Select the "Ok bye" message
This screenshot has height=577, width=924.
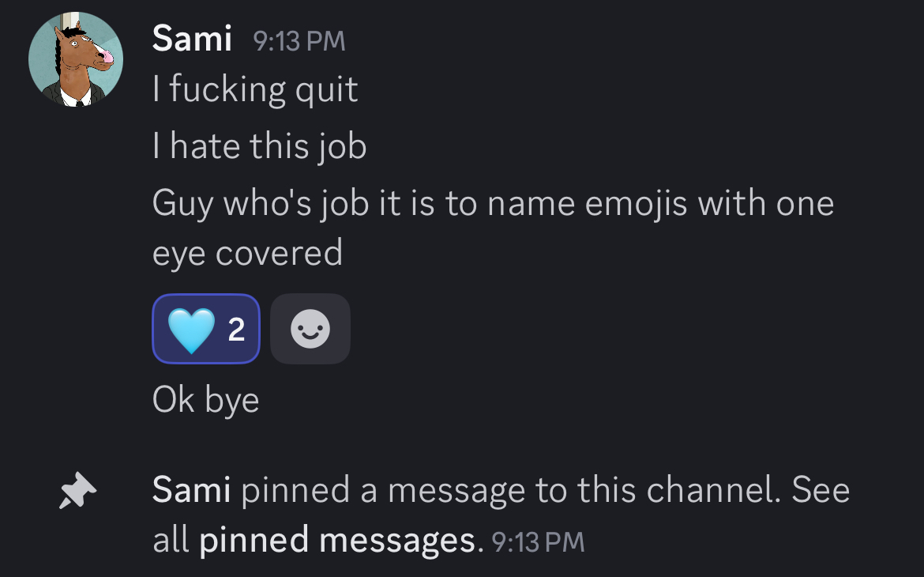pos(205,400)
